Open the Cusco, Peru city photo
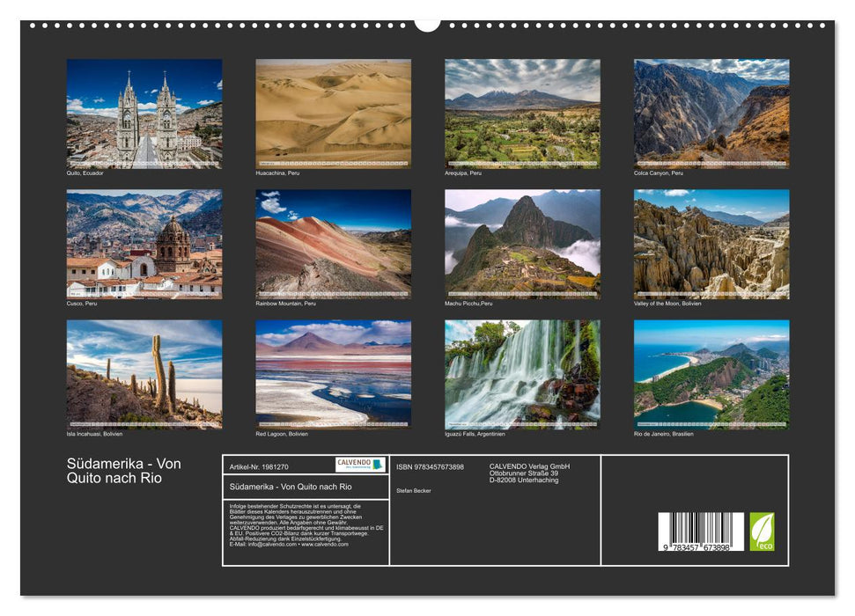This screenshot has height=616, width=855. [144, 244]
